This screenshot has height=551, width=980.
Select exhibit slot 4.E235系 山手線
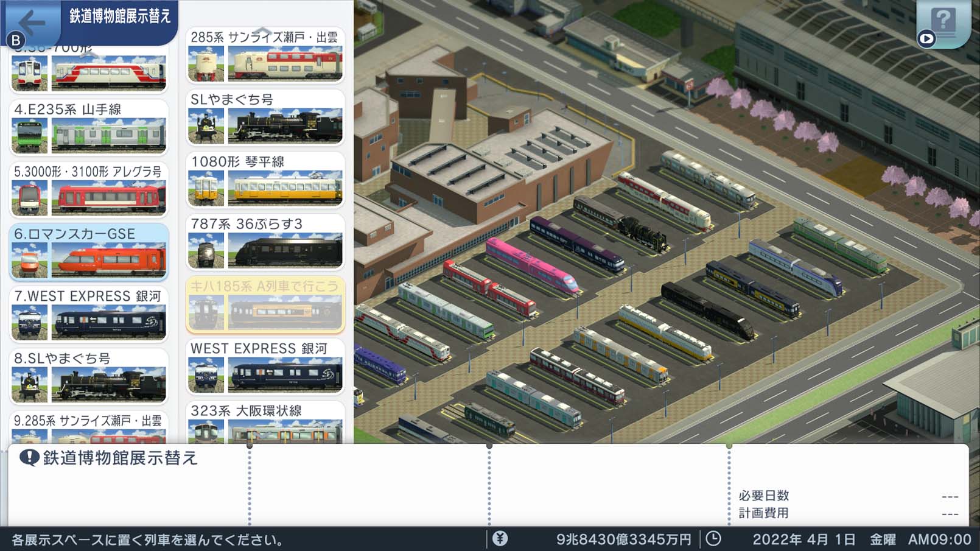89,128
